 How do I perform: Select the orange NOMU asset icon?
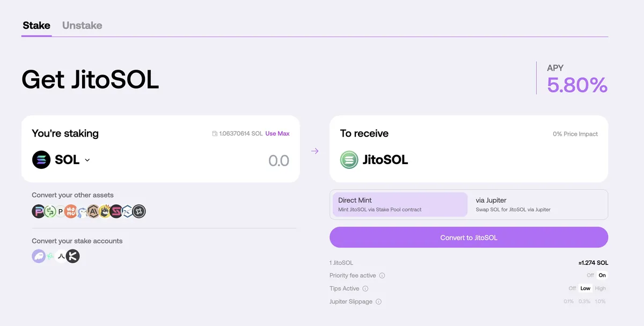(71, 211)
